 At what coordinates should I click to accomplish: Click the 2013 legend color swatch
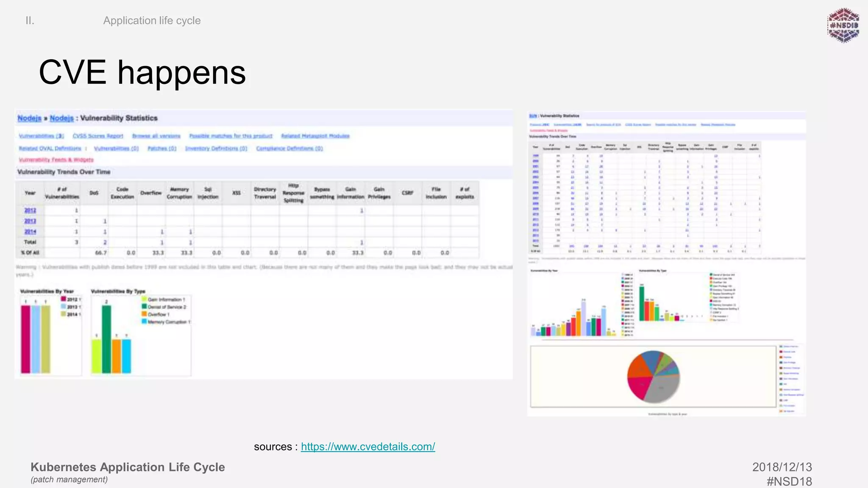[x=63, y=307]
